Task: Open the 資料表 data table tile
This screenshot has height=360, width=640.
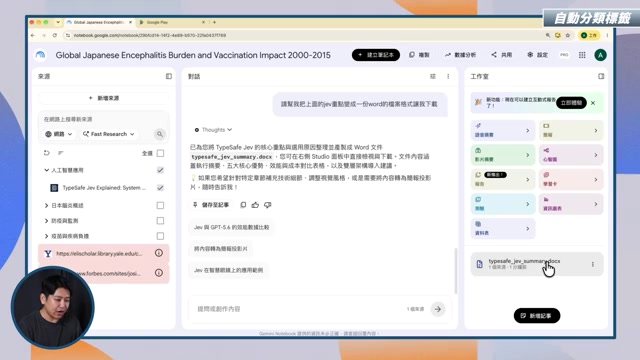Action: coord(502,229)
